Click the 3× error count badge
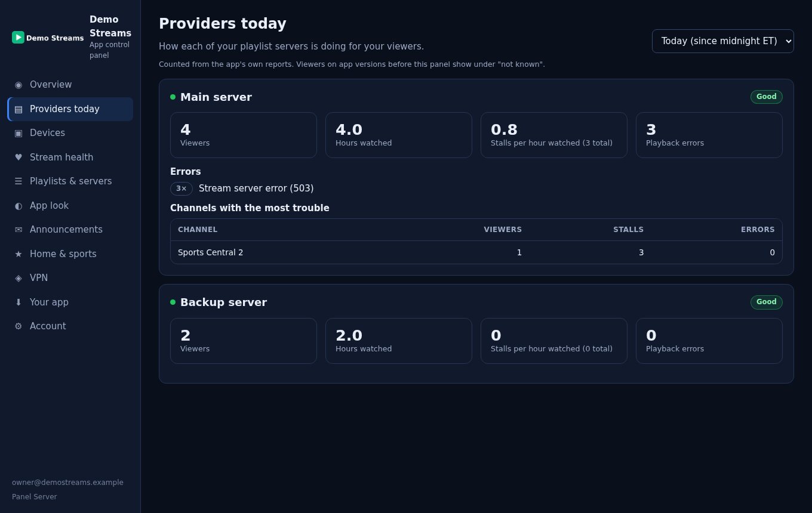812x513 pixels. [x=182, y=188]
